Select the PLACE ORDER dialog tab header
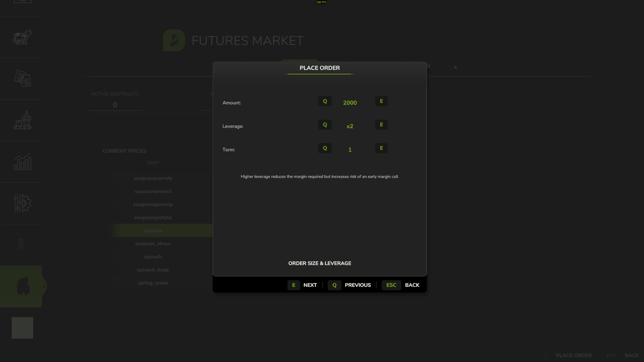This screenshot has height=362, width=644. [x=320, y=68]
